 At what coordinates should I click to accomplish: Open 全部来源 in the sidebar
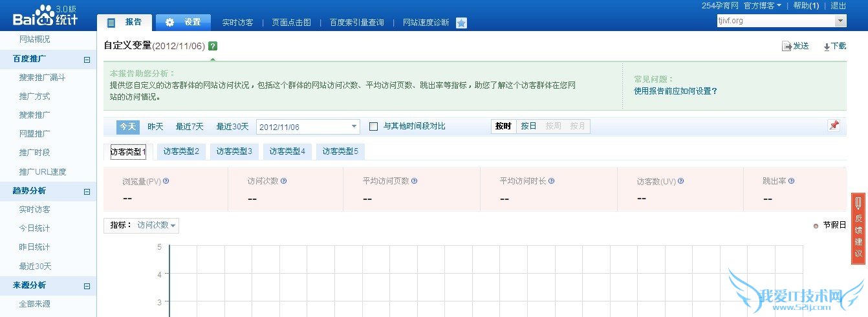coord(34,304)
